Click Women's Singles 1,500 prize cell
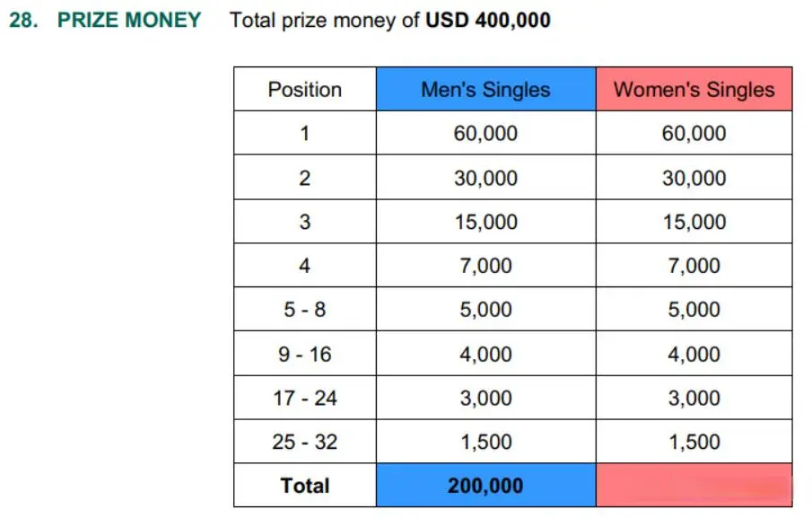 click(694, 442)
